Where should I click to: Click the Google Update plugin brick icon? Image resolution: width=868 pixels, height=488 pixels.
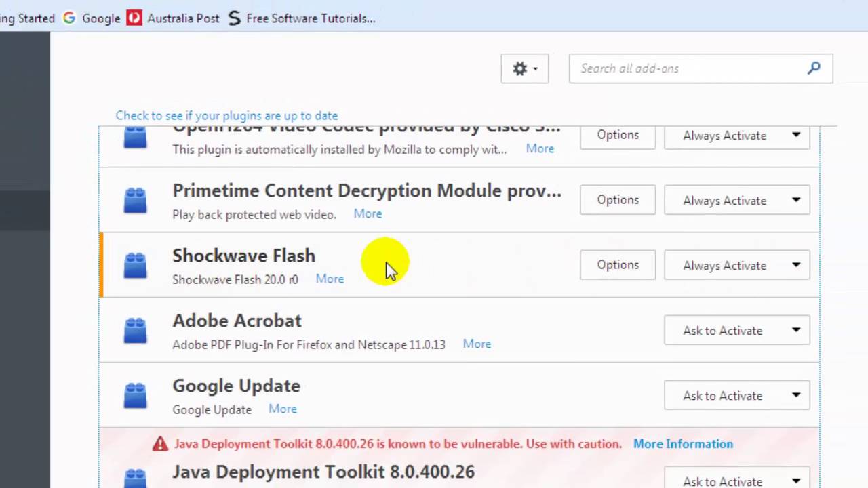pos(135,395)
